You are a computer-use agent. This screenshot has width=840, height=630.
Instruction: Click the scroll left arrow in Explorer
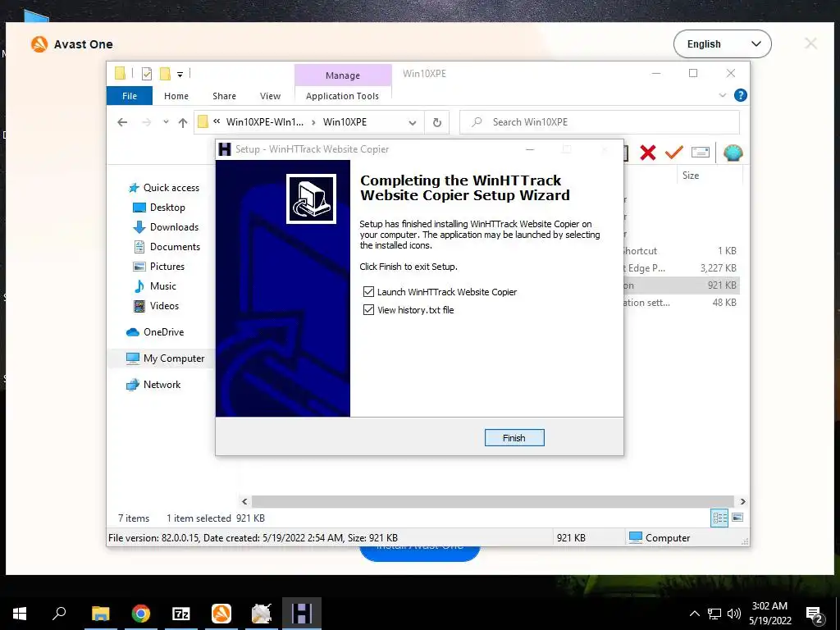244,501
